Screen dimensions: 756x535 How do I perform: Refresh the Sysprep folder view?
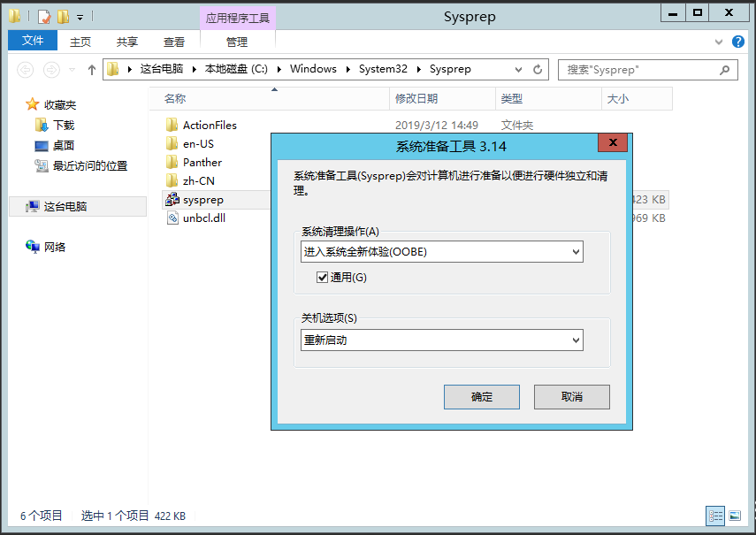click(538, 69)
